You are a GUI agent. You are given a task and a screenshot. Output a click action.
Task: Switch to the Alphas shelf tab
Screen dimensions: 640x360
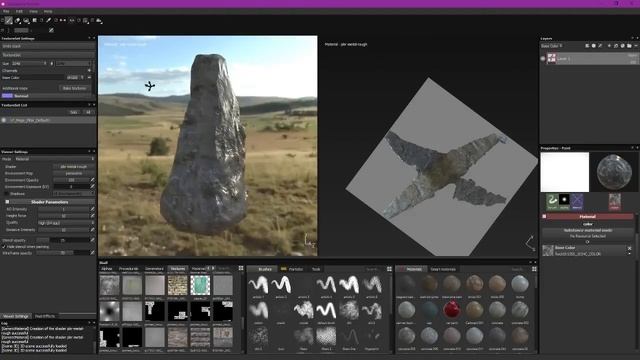(x=107, y=269)
